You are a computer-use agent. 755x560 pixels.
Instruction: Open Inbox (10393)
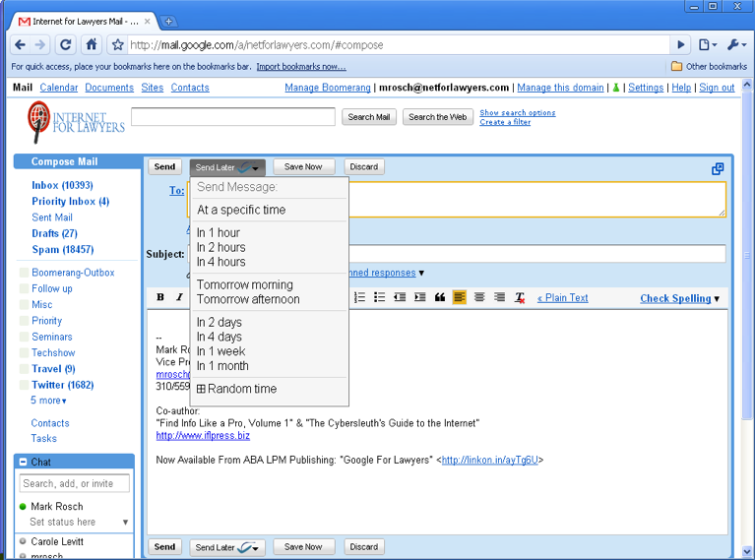point(62,185)
